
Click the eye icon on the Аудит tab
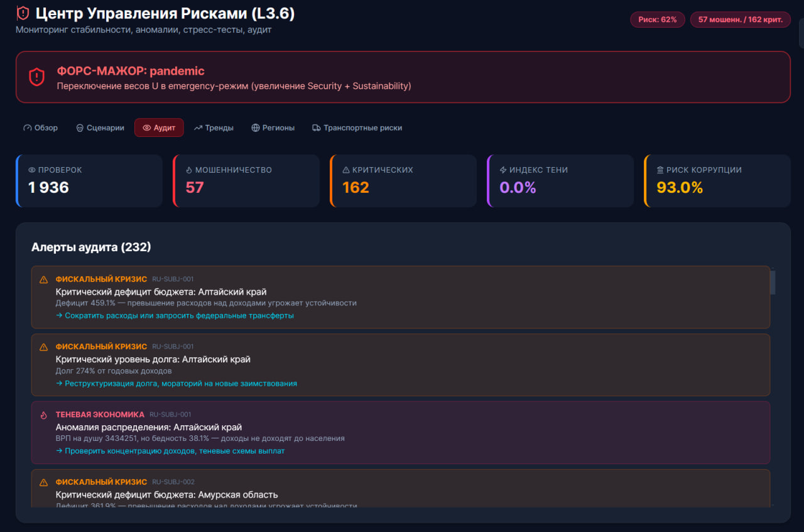(147, 128)
